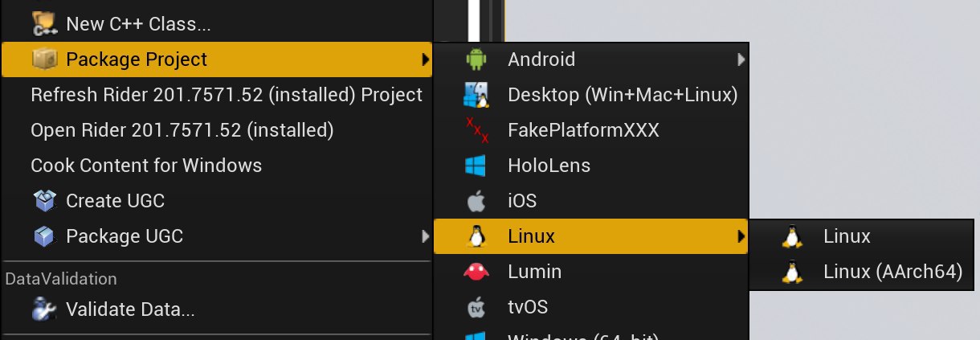Click the Linux penguin icon in platform list
The image size is (980, 340).
click(476, 236)
